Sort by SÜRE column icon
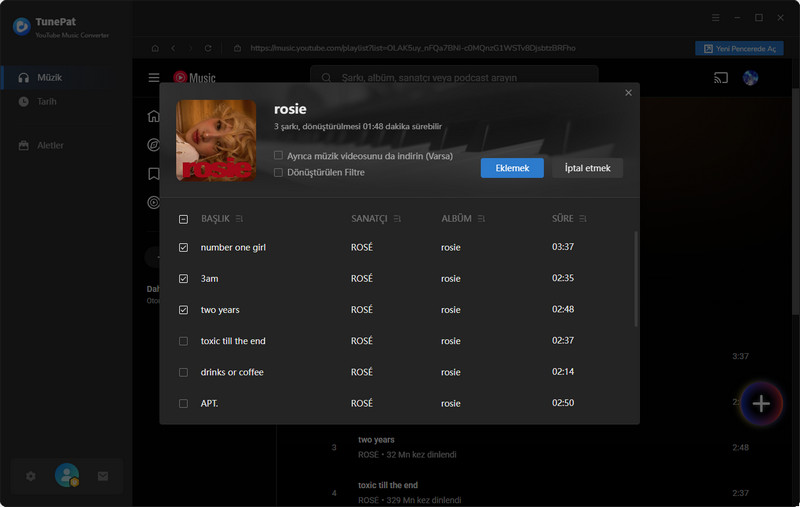 coord(583,219)
